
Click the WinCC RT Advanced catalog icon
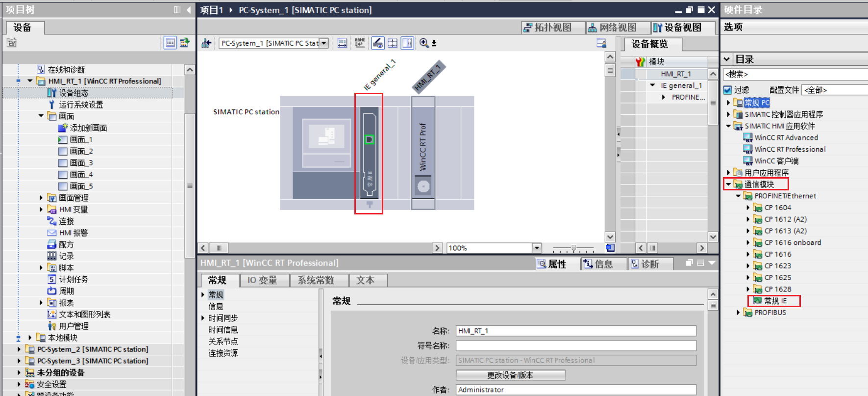pos(748,138)
